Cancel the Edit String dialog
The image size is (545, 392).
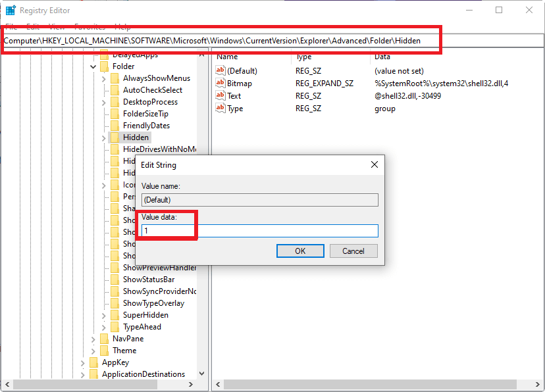353,251
